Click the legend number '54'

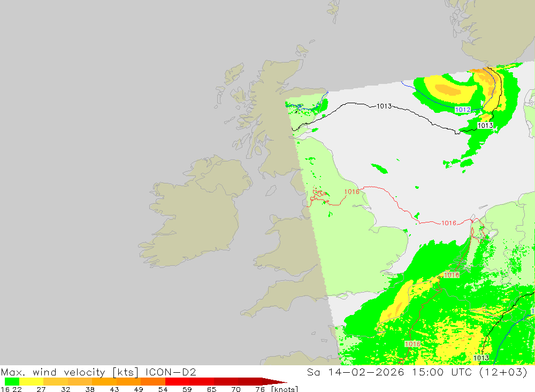[163, 389]
